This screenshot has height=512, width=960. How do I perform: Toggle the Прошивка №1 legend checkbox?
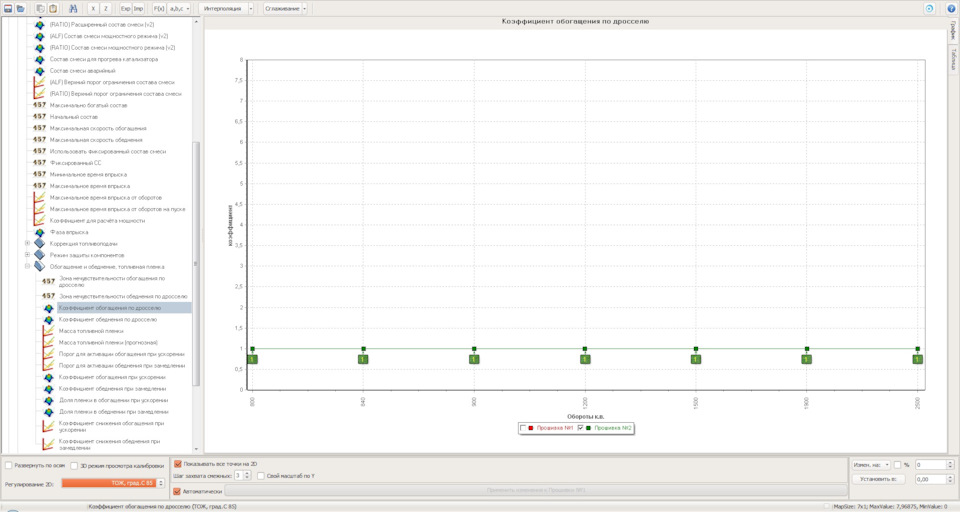coord(523,428)
